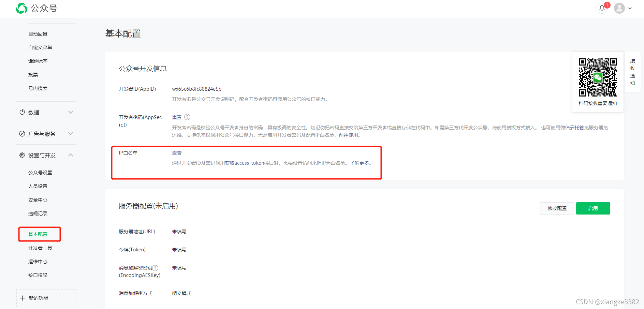This screenshot has height=309, width=644.
Task: Open 人员设置 in sidebar
Action: click(x=38, y=186)
